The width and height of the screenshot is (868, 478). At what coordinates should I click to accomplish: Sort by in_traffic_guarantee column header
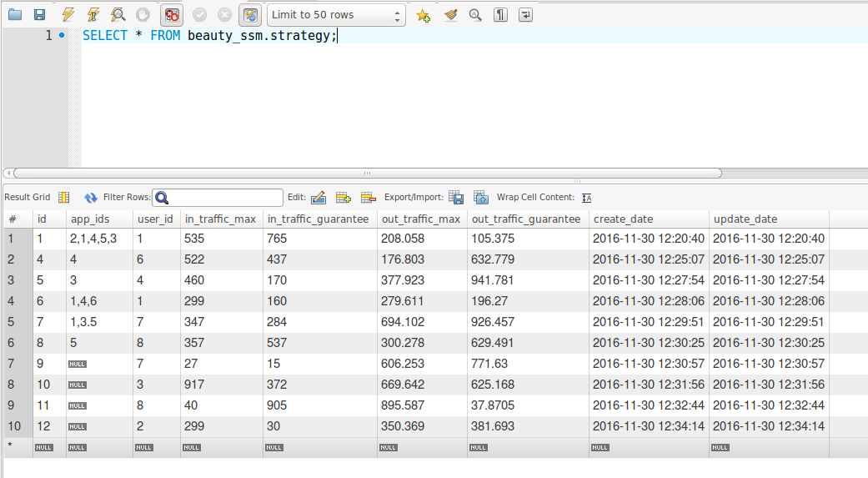pos(320,219)
